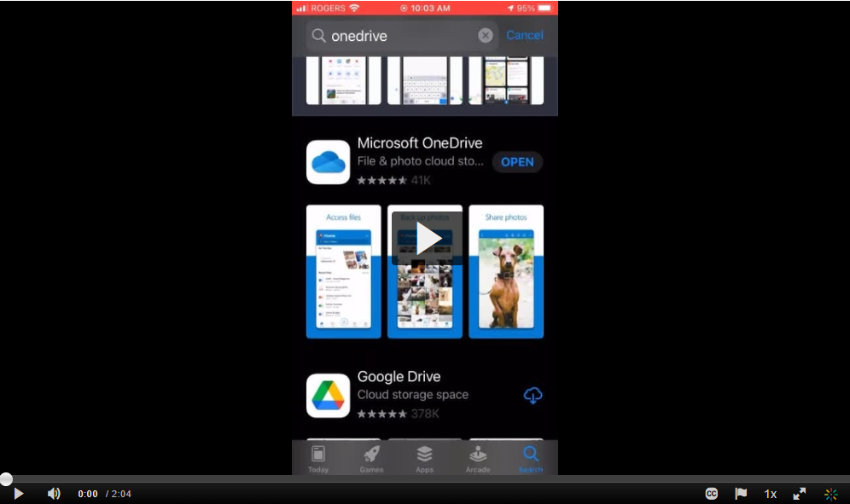The image size is (850, 504).
Task: Tap the Google Drive cloud download icon
Action: [x=533, y=396]
